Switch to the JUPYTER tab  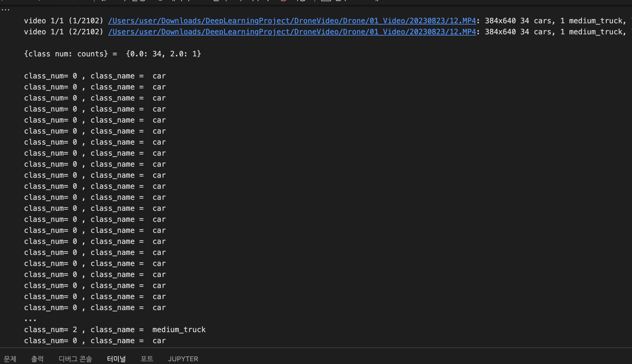(x=183, y=359)
